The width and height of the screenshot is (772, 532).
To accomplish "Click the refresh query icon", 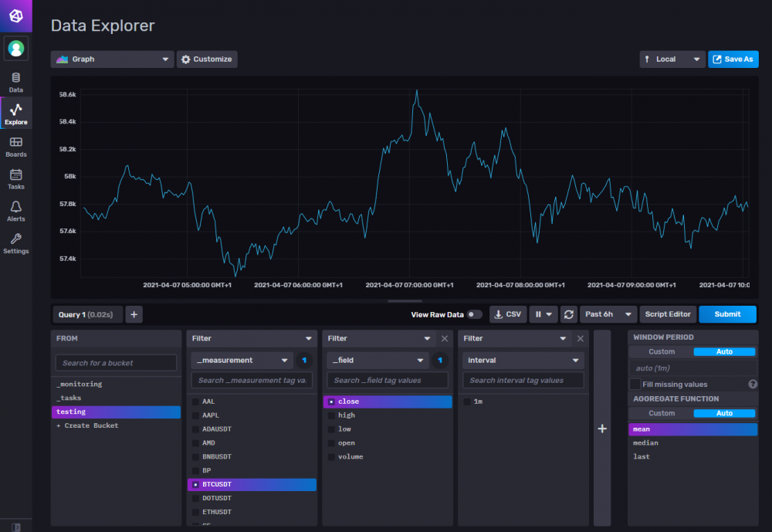I will (x=569, y=314).
